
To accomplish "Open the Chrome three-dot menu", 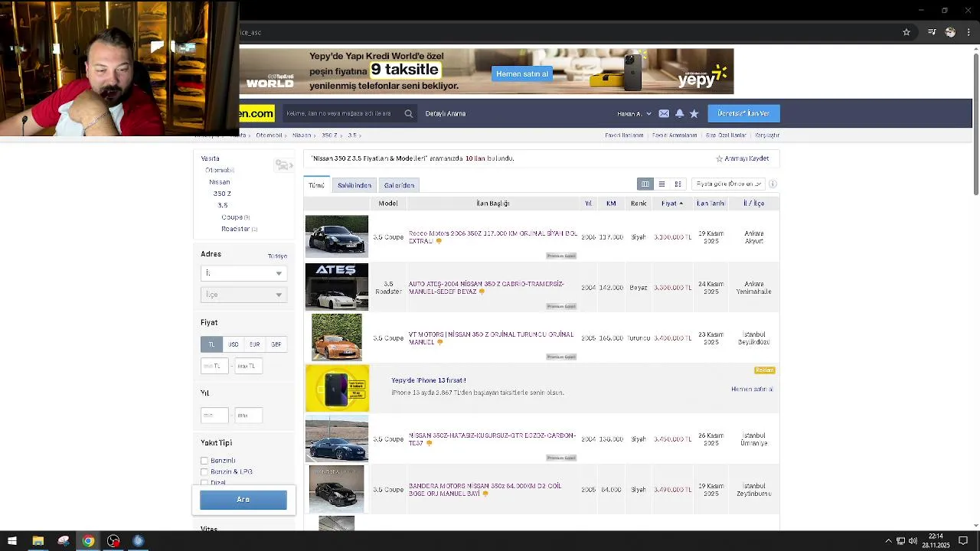I will click(969, 32).
